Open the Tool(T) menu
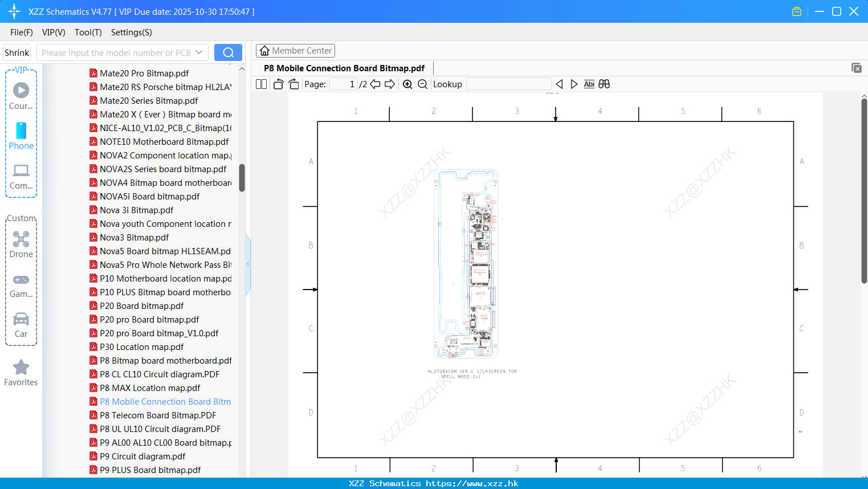Image resolution: width=868 pixels, height=489 pixels. pos(88,32)
